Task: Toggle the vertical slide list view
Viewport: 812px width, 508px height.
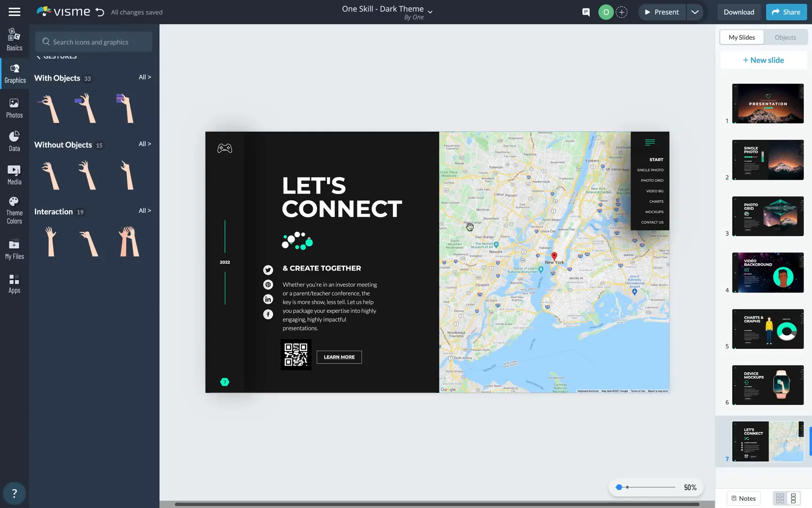Action: (795, 498)
